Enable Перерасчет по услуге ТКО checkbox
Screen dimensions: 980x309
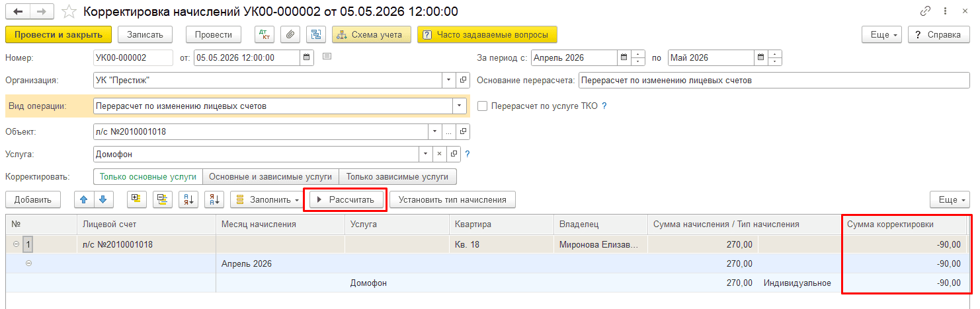pyautogui.click(x=482, y=106)
